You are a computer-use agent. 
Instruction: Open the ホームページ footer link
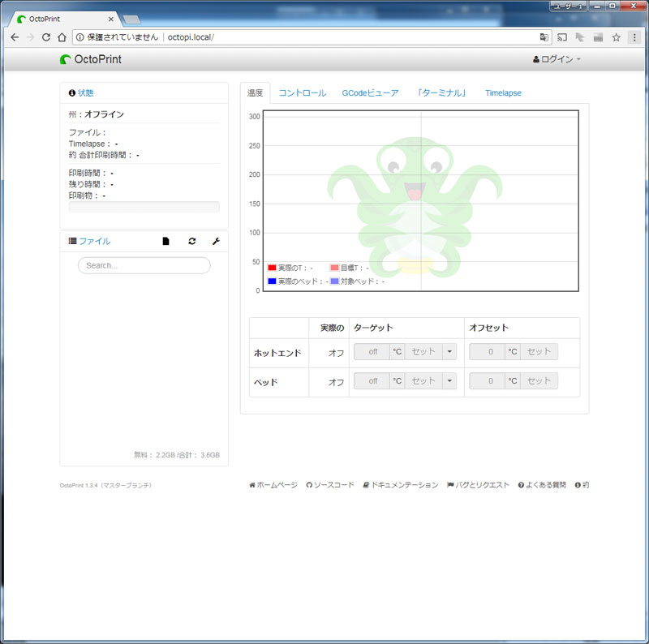273,485
